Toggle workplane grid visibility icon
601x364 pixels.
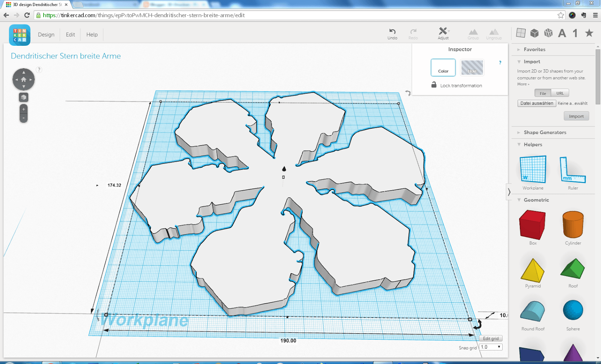coord(521,33)
